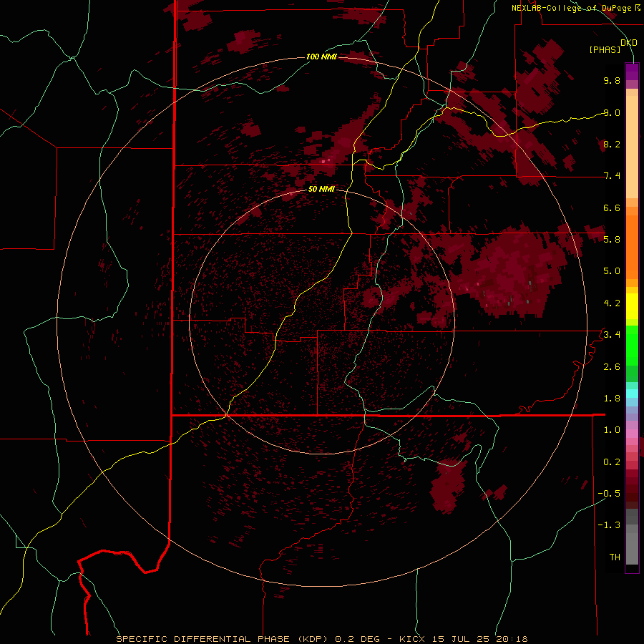Click the '[PHAS]' units label
Screen dimensions: 644x644
click(x=605, y=49)
